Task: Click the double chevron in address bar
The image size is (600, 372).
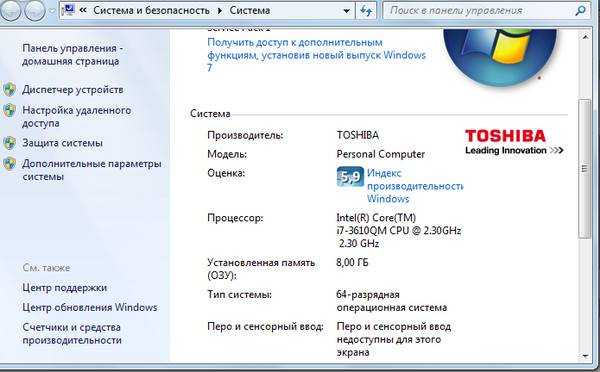Action: pyautogui.click(x=83, y=10)
